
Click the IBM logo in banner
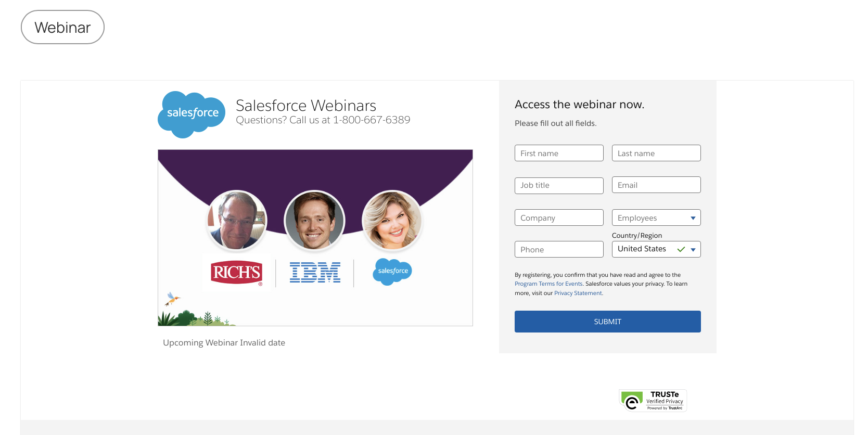(315, 272)
